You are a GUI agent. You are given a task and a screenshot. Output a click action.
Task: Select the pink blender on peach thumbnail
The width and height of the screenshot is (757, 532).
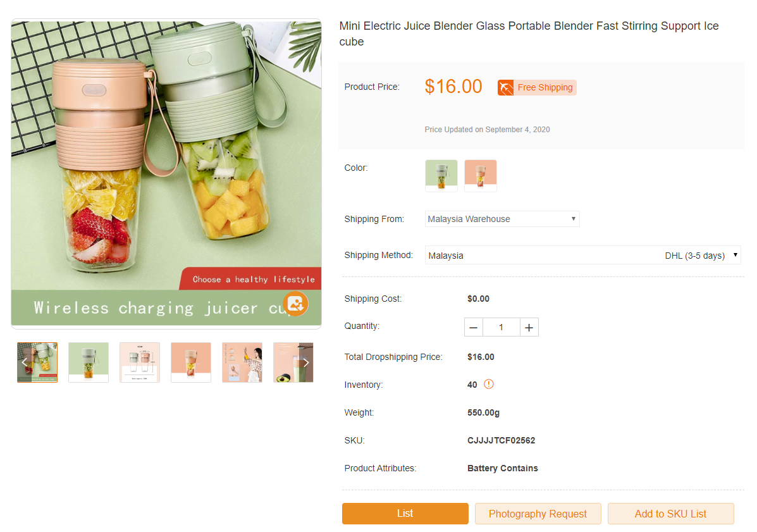pos(191,362)
